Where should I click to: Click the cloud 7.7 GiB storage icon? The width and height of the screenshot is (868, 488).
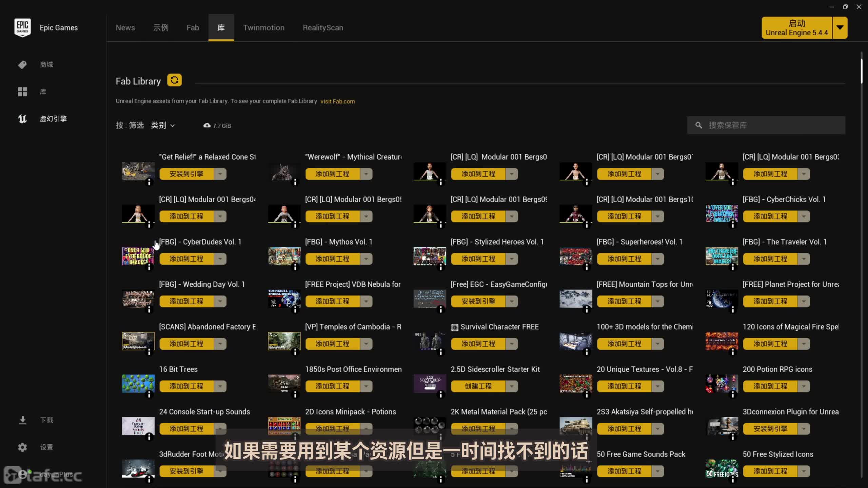tap(207, 125)
